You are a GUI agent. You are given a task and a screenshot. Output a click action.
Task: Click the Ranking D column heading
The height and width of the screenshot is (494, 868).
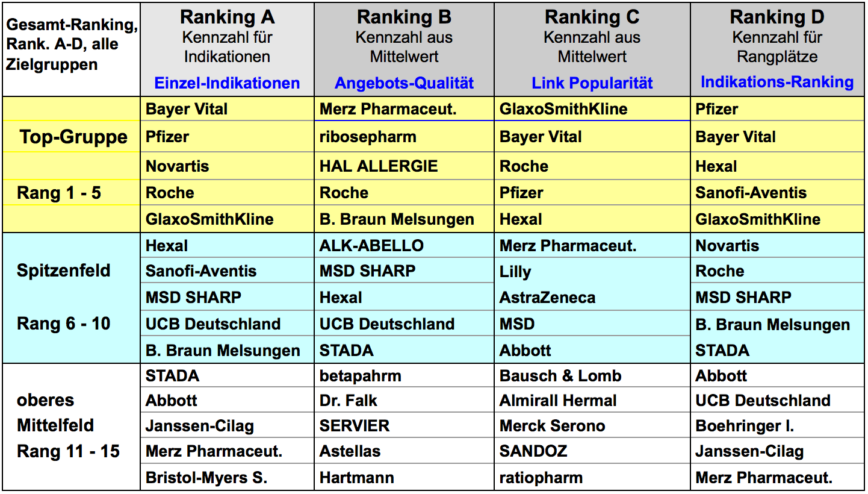coord(777,16)
